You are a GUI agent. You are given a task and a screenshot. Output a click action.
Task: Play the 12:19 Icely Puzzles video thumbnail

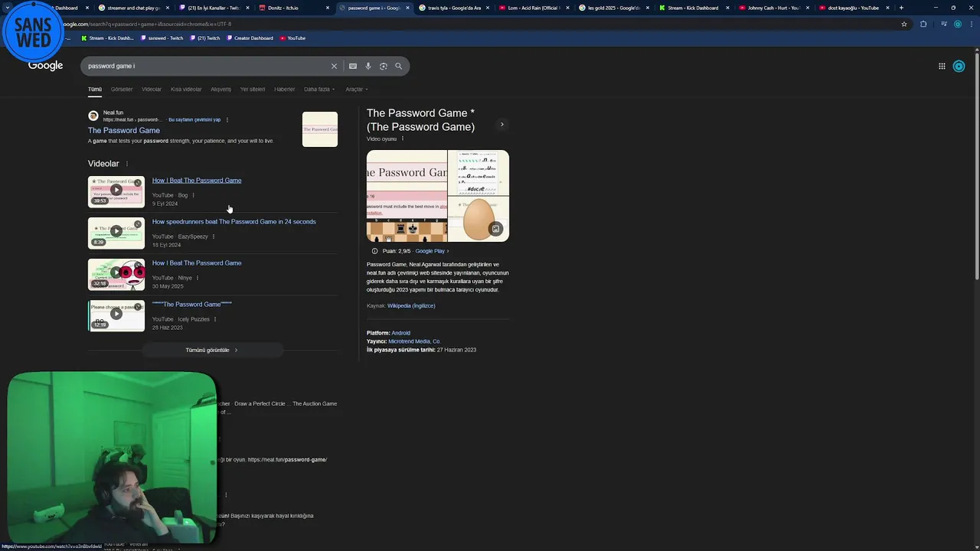pos(116,315)
